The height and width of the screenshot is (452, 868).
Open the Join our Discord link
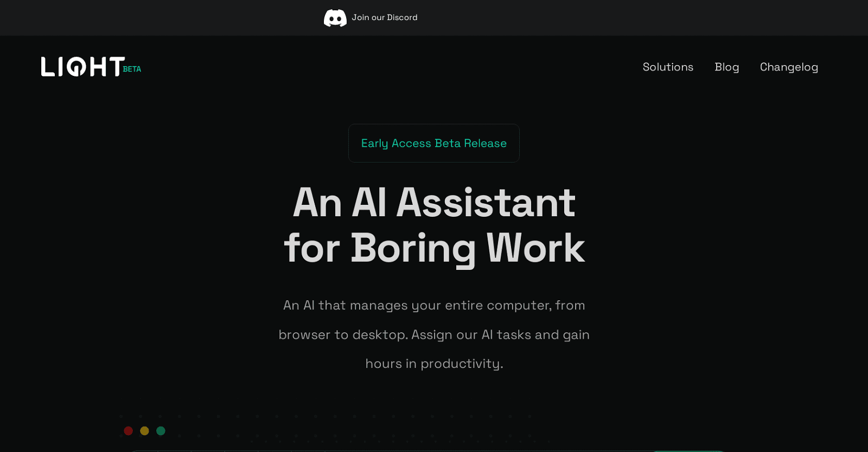point(384,17)
